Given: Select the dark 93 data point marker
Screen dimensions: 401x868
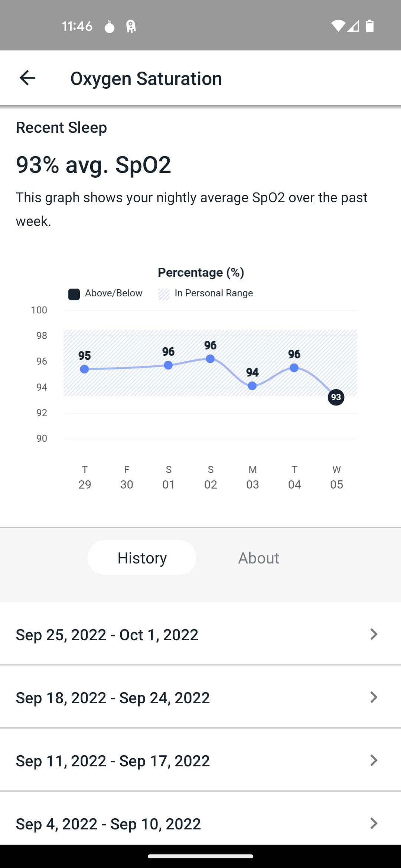Looking at the screenshot, I should pos(336,397).
